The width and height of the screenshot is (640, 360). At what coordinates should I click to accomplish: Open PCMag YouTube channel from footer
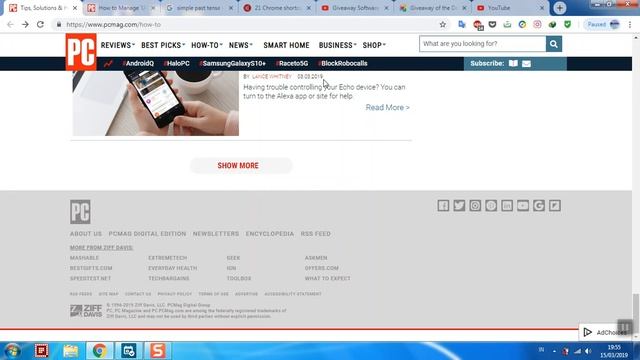523,205
